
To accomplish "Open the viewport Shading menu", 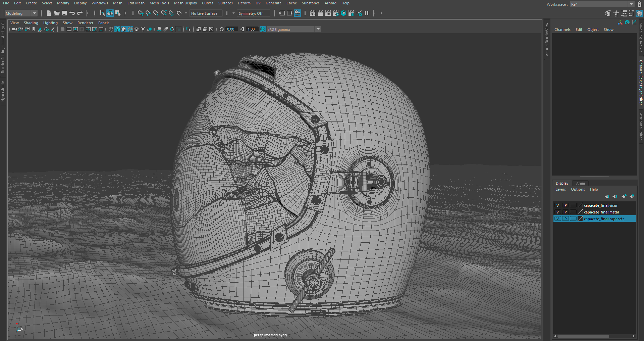I will point(31,23).
